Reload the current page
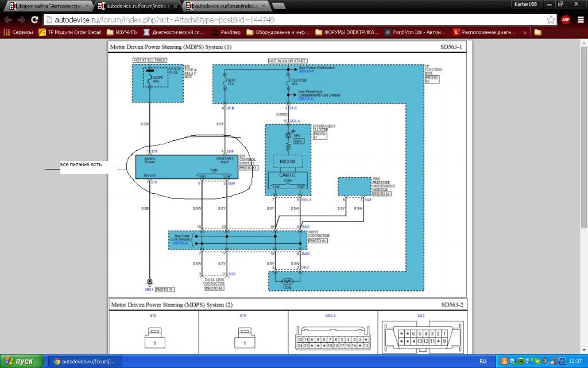The width and height of the screenshot is (588, 368). tap(35, 20)
